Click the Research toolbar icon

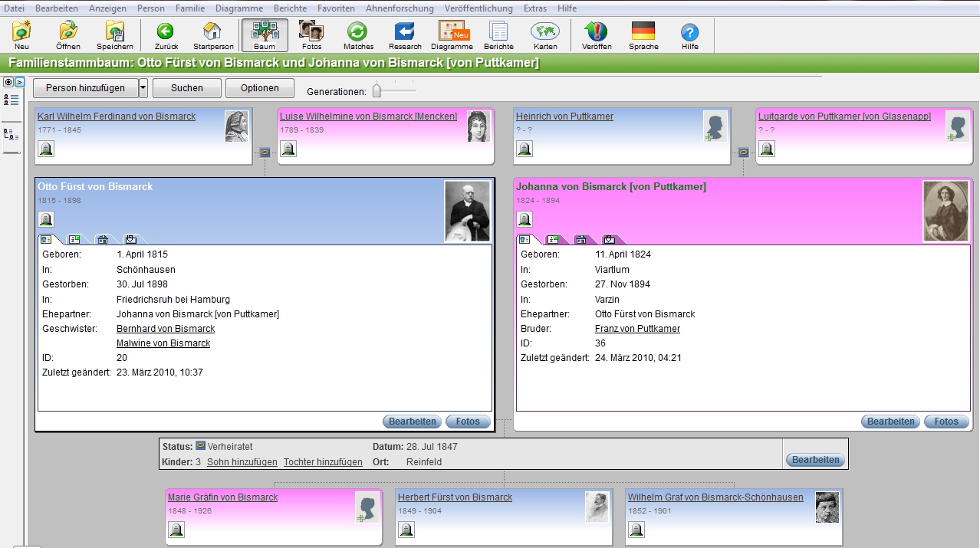point(405,35)
